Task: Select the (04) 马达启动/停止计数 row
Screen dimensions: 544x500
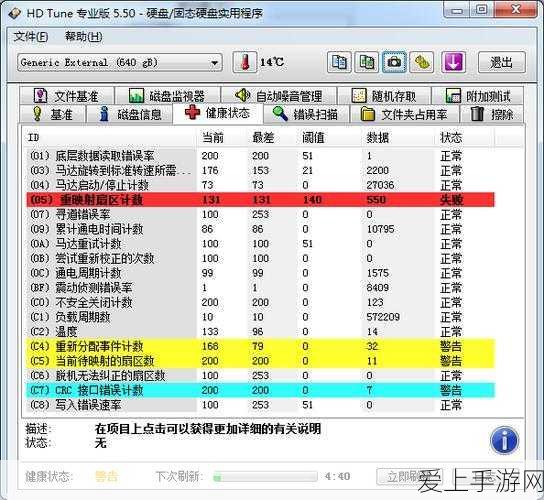Action: [261, 185]
